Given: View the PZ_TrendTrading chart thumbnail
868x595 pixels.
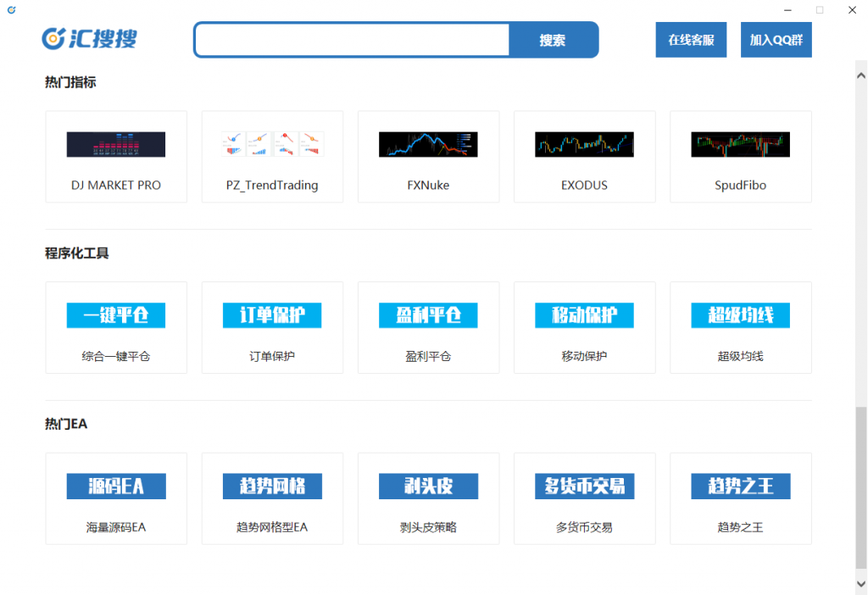Looking at the screenshot, I should [272, 144].
